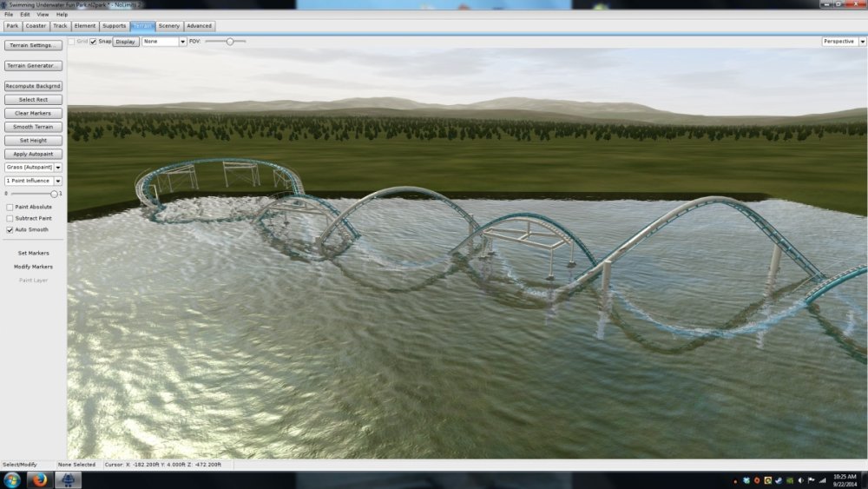Click the NoLimits 2 taskbar icon

coord(68,480)
